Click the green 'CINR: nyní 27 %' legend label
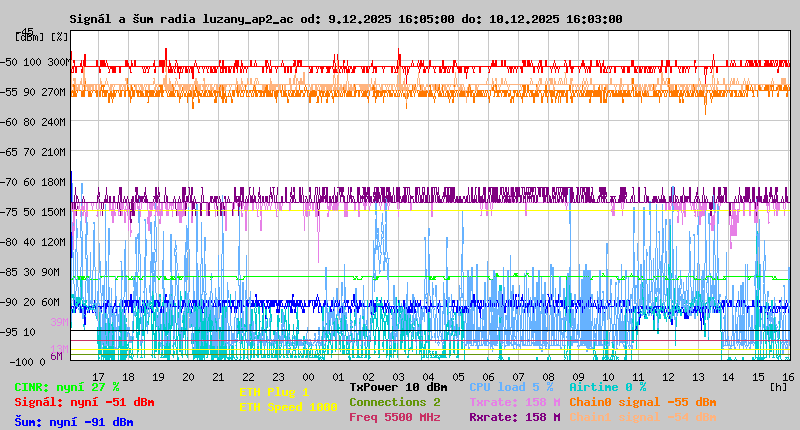Image resolution: width=800 pixels, height=430 pixels. [x=67, y=386]
